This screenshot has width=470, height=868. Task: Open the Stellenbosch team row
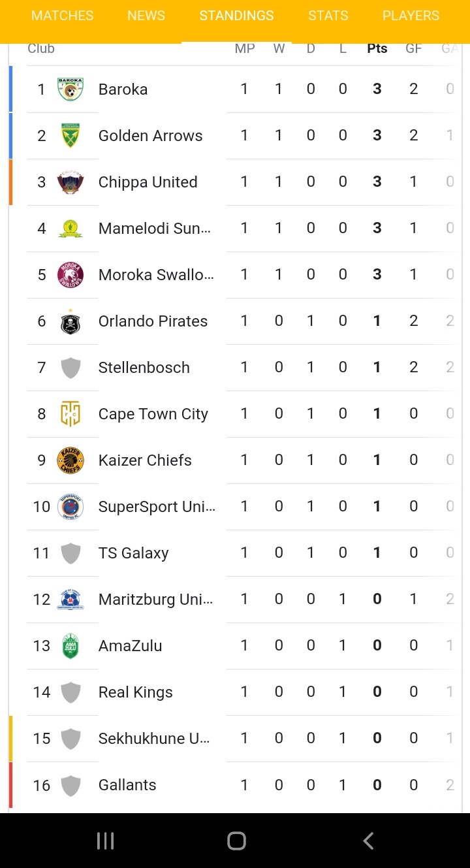[144, 368]
